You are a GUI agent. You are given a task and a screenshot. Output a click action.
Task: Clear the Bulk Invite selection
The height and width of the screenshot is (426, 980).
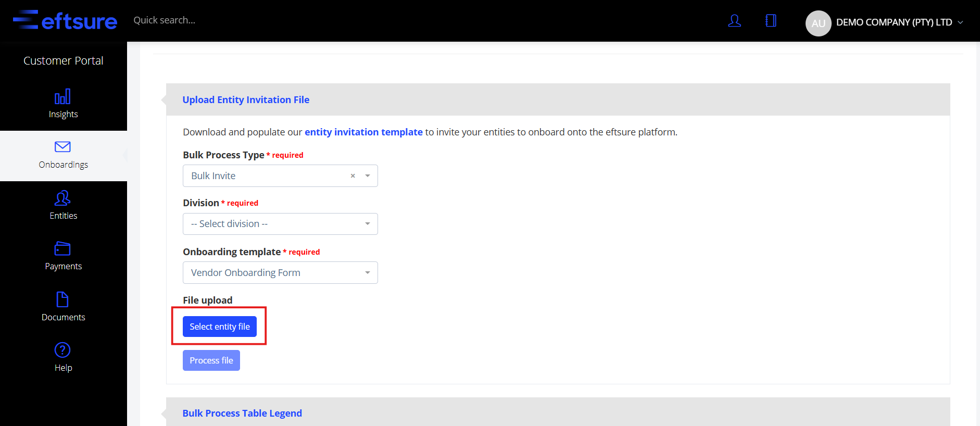click(353, 176)
